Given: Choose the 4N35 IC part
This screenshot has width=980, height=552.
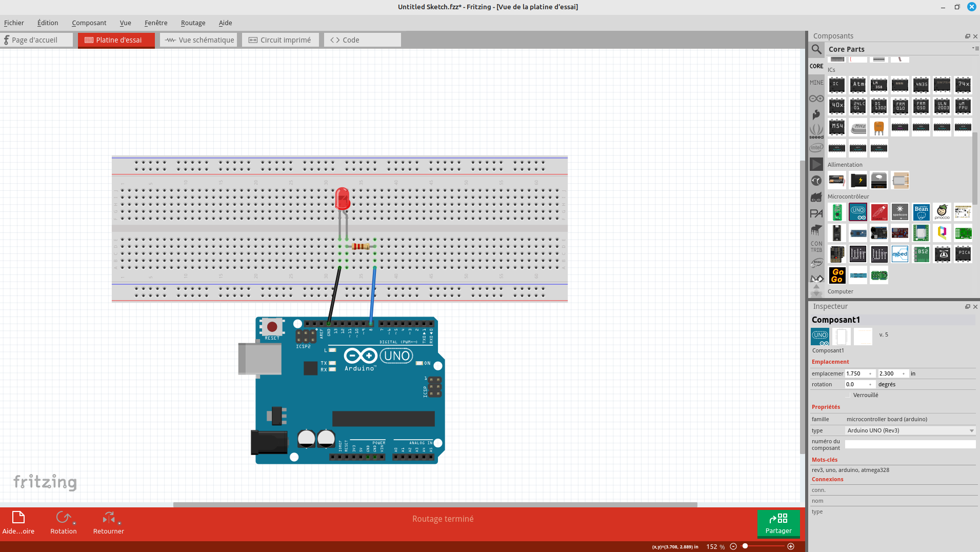Looking at the screenshot, I should coord(921,85).
